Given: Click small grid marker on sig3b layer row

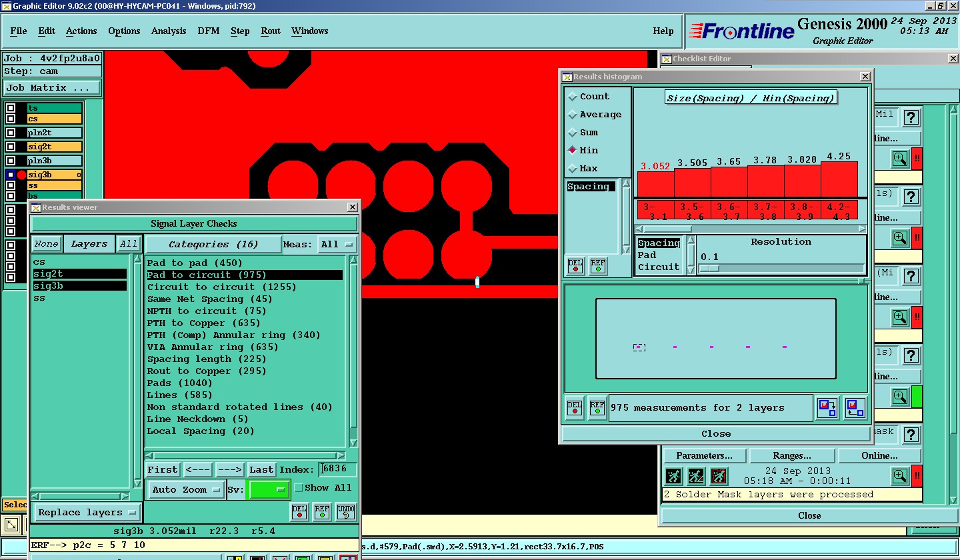Looking at the screenshot, I should pos(79,175).
